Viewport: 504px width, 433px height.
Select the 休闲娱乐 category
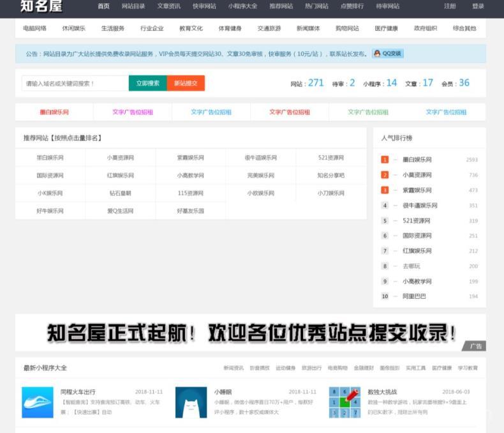point(73,28)
